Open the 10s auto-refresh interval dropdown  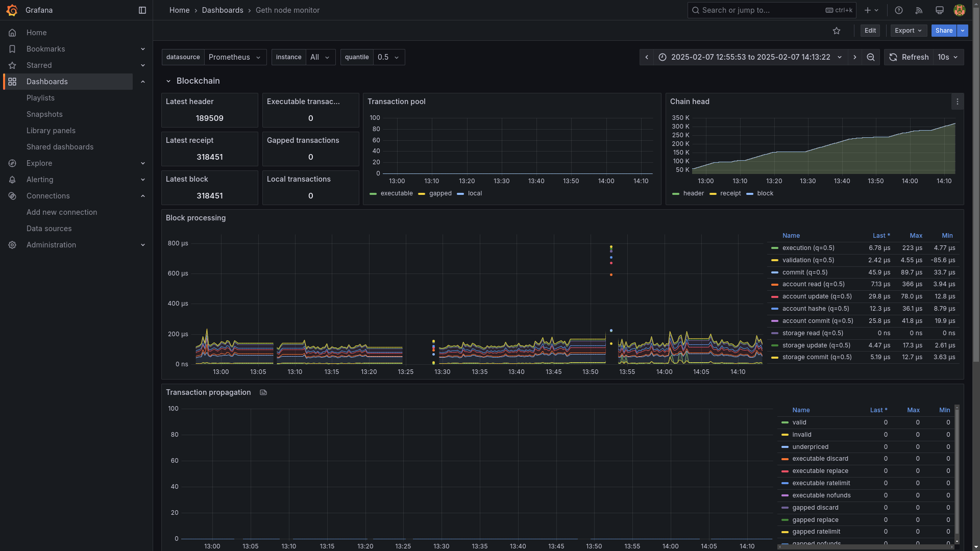(947, 57)
